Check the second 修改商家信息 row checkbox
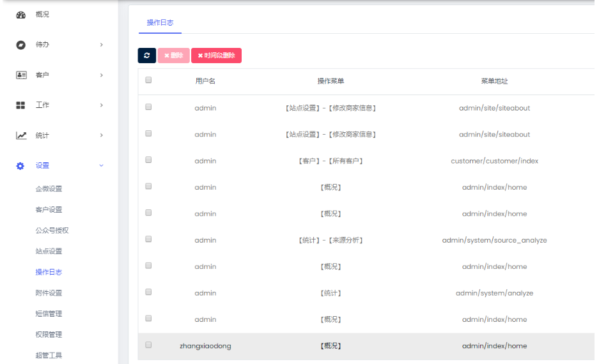The image size is (599, 364). (x=148, y=133)
